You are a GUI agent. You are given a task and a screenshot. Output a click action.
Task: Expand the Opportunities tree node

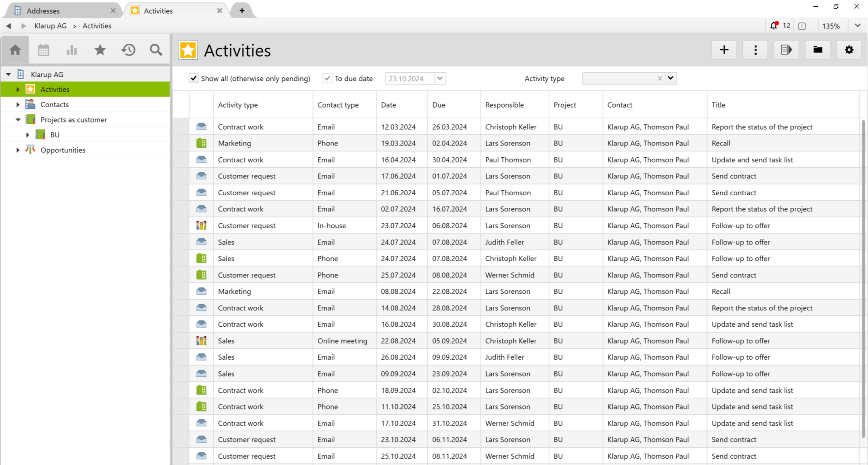click(x=18, y=150)
